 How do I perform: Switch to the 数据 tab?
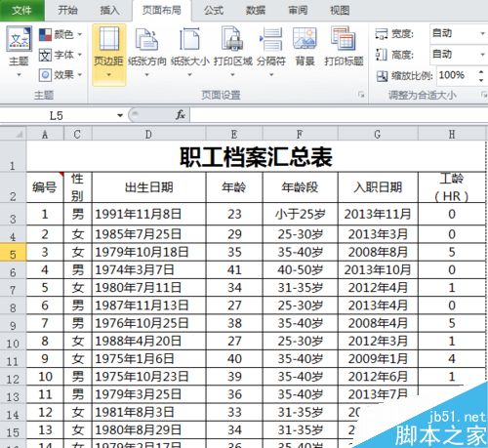256,11
